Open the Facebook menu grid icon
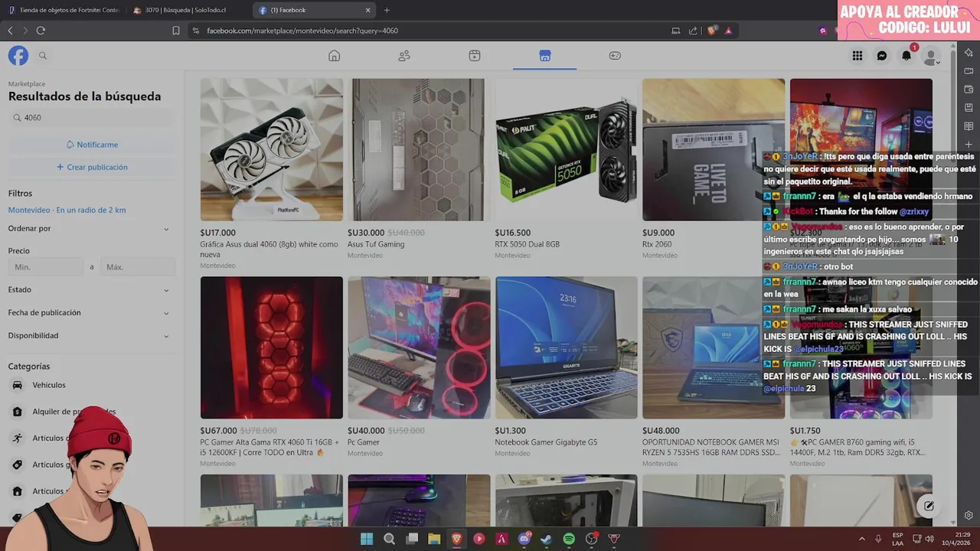 click(857, 56)
